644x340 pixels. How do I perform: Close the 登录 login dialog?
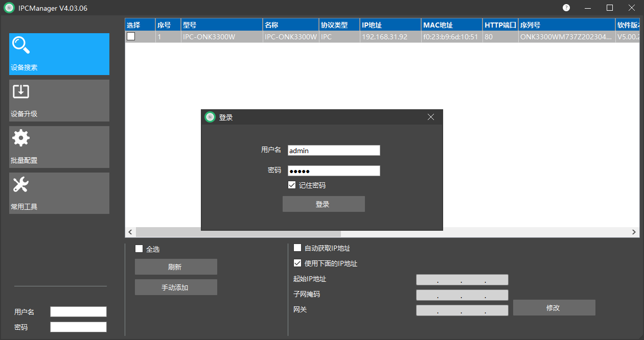click(x=431, y=117)
